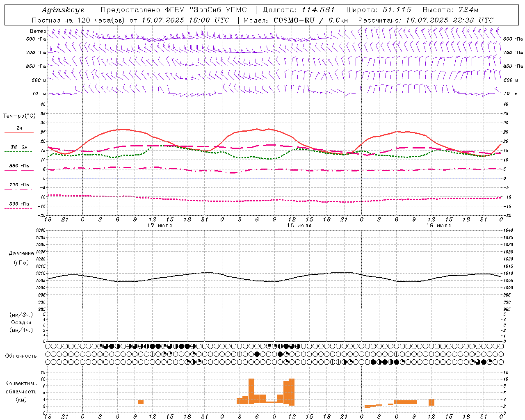Click the 17 июля date label
This screenshot has height=420, width=525.
tap(160, 226)
